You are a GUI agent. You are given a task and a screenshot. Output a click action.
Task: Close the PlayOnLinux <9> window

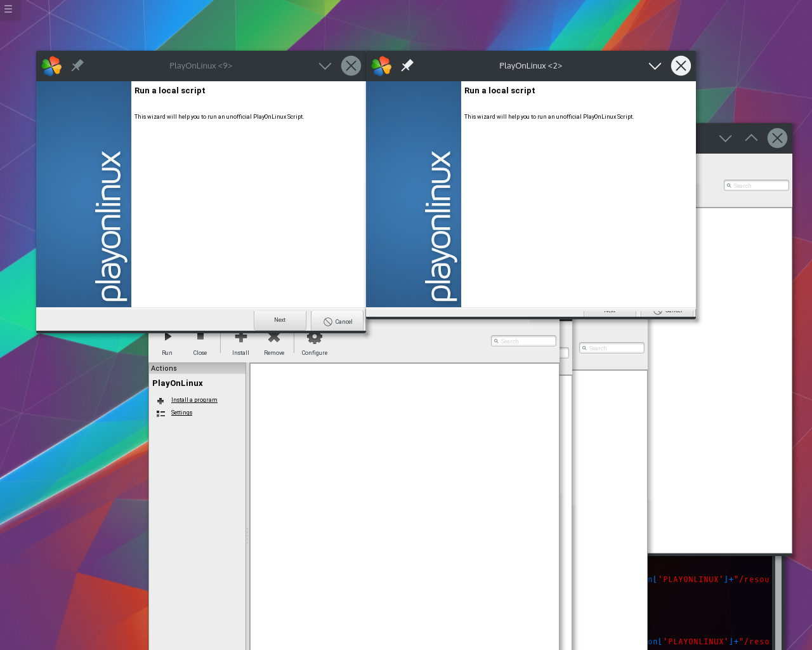pos(351,65)
